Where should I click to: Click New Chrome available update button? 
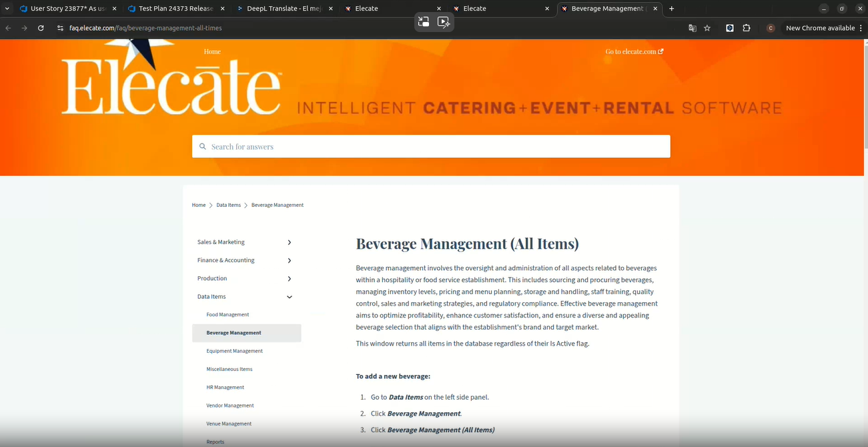pyautogui.click(x=820, y=28)
